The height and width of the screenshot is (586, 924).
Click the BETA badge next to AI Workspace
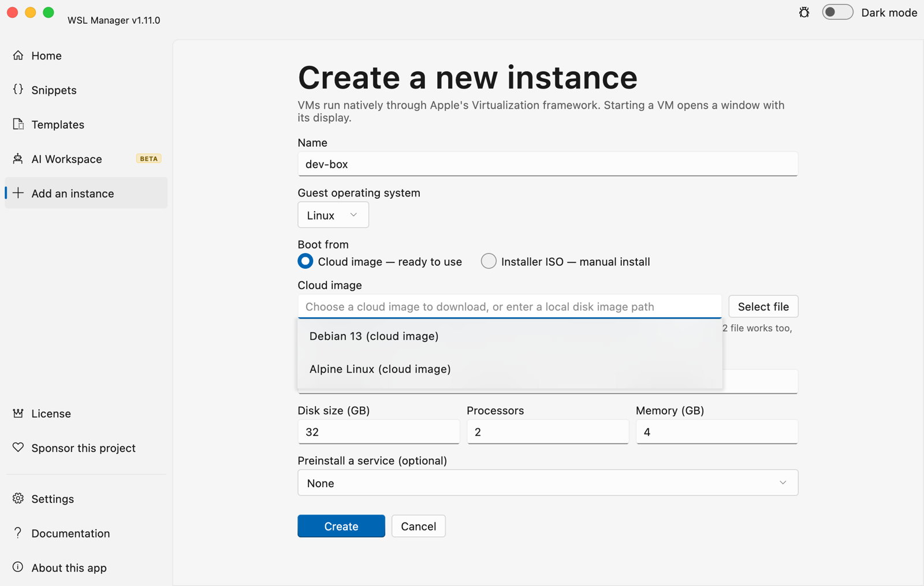[149, 158]
